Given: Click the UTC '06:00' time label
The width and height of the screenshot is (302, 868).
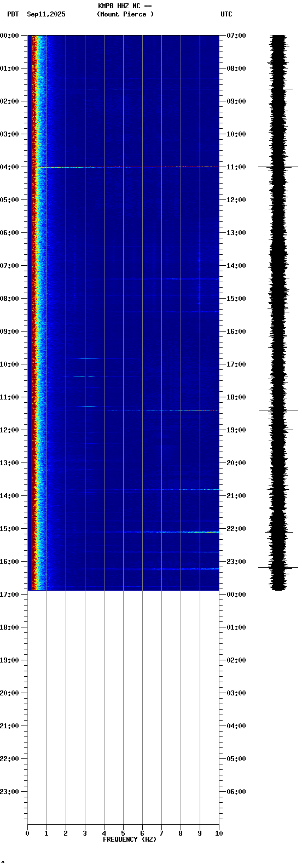Looking at the screenshot, I should [x=236, y=791].
